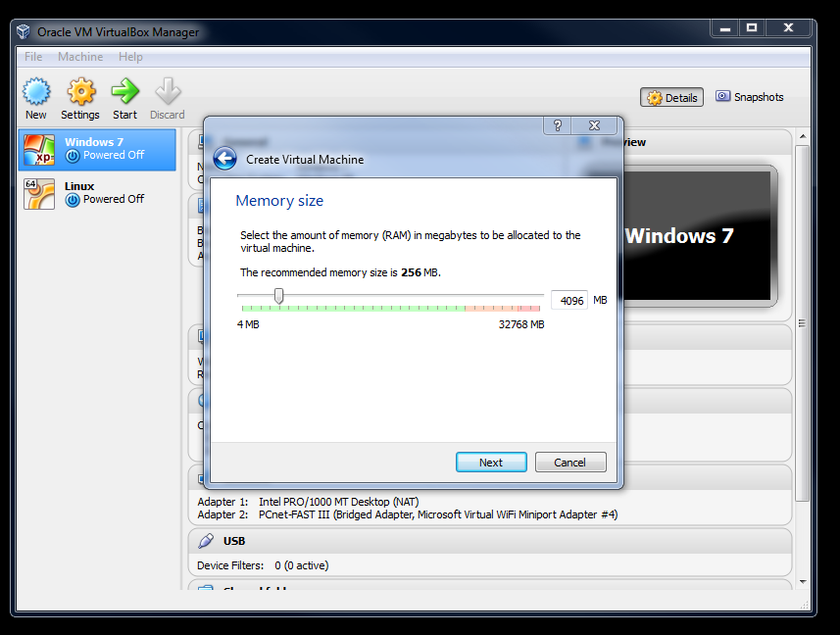Minimize the VirtualBox Manager window
This screenshot has height=635, width=840.
[725, 27]
